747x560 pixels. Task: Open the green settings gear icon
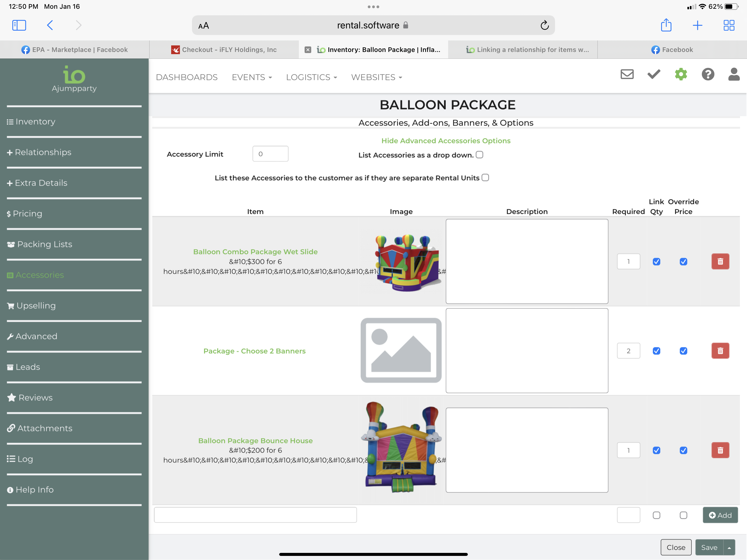[681, 74]
